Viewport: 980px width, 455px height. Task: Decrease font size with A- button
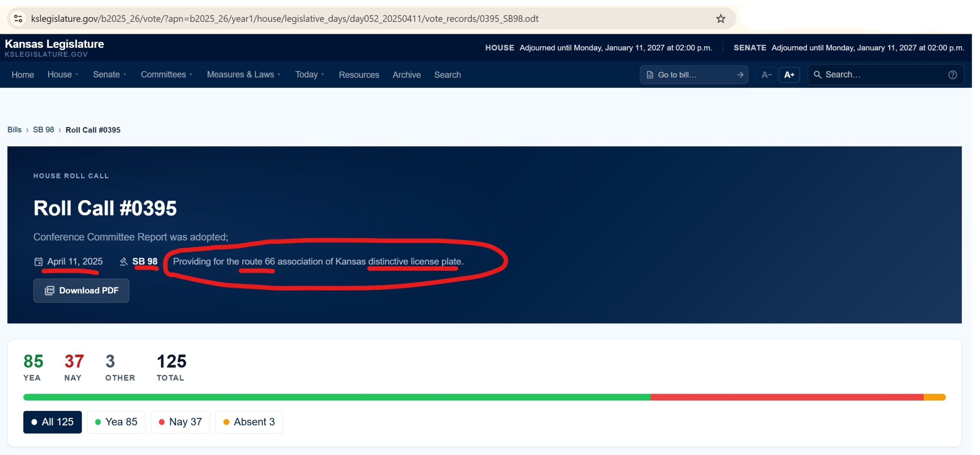[x=766, y=75]
